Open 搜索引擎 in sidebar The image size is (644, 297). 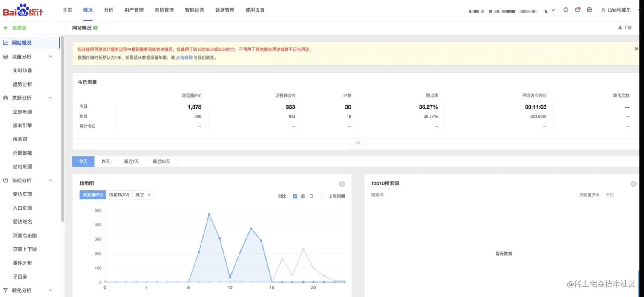coord(23,126)
